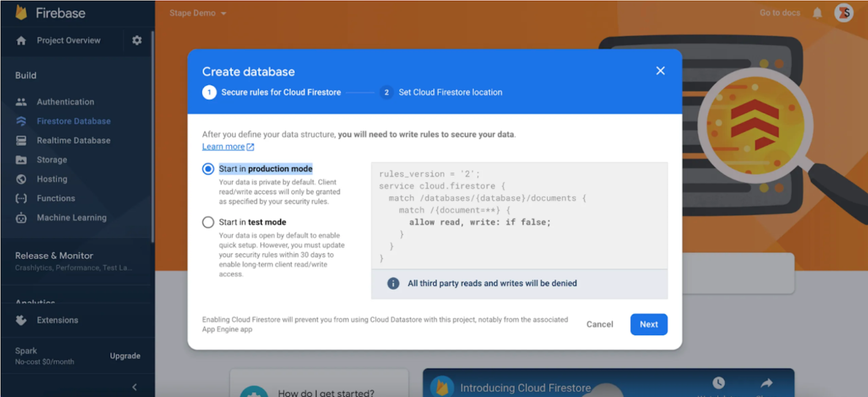868x397 pixels.
Task: Click the sidebar vertical scrollbar
Action: pyautogui.click(x=152, y=138)
